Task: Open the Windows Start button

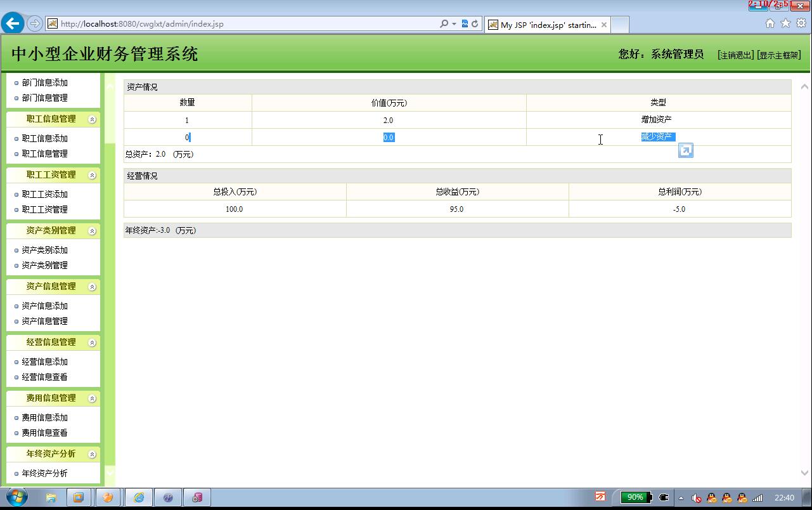Action: click(x=17, y=497)
